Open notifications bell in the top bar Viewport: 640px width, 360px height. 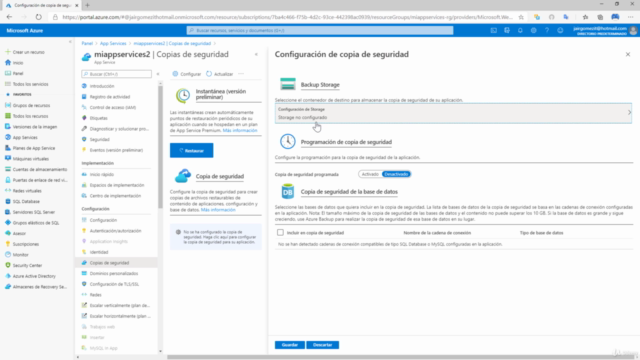[x=520, y=30]
